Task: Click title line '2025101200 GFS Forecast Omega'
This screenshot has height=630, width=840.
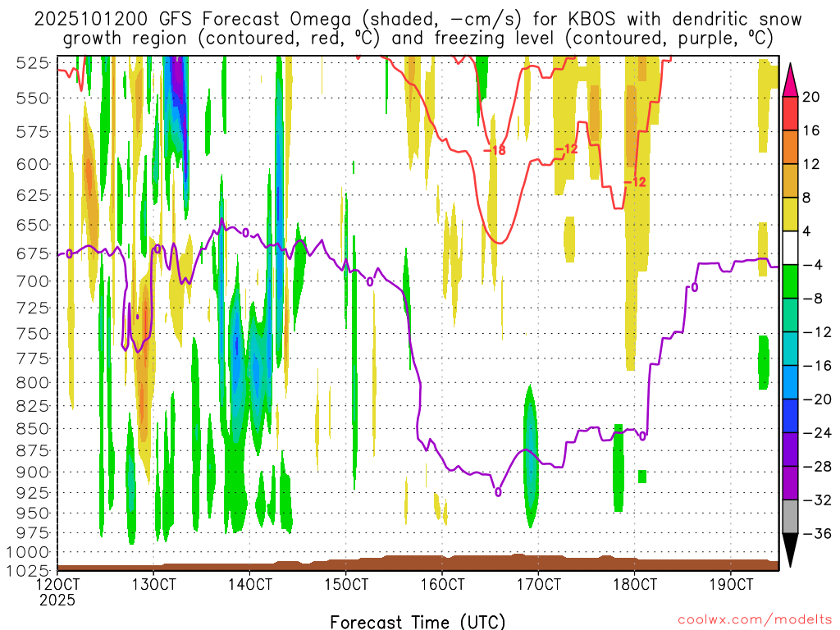Action: click(x=192, y=20)
